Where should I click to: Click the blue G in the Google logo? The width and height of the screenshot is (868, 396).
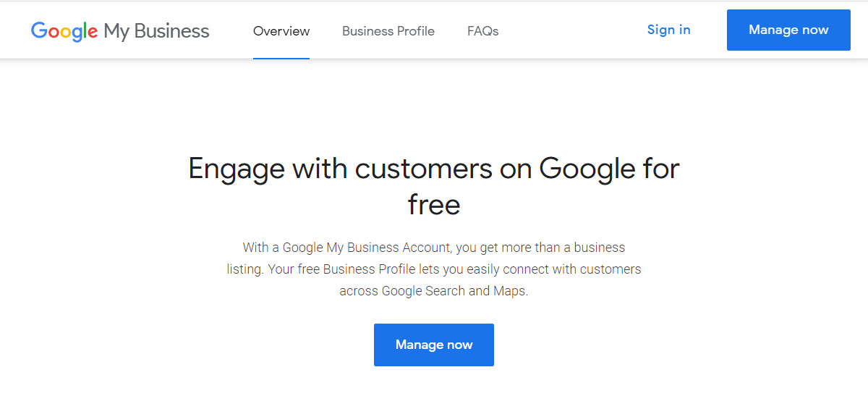[38, 31]
